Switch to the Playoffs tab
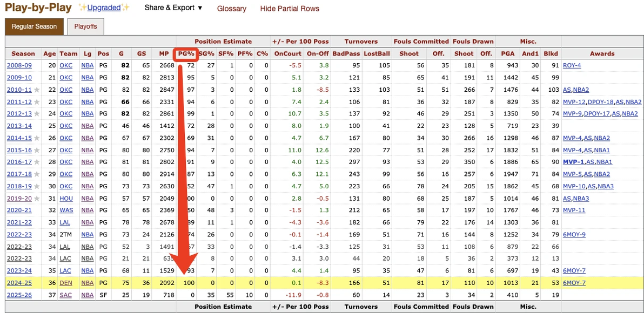Image resolution: width=644 pixels, height=313 pixels. (86, 26)
